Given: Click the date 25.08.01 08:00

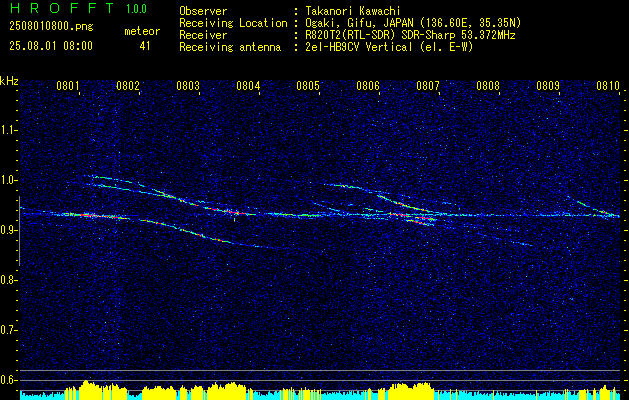Looking at the screenshot, I should click(x=51, y=46).
